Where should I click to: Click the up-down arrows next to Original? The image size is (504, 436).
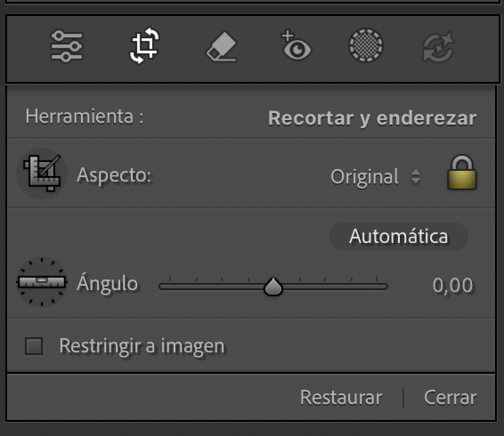[416, 176]
